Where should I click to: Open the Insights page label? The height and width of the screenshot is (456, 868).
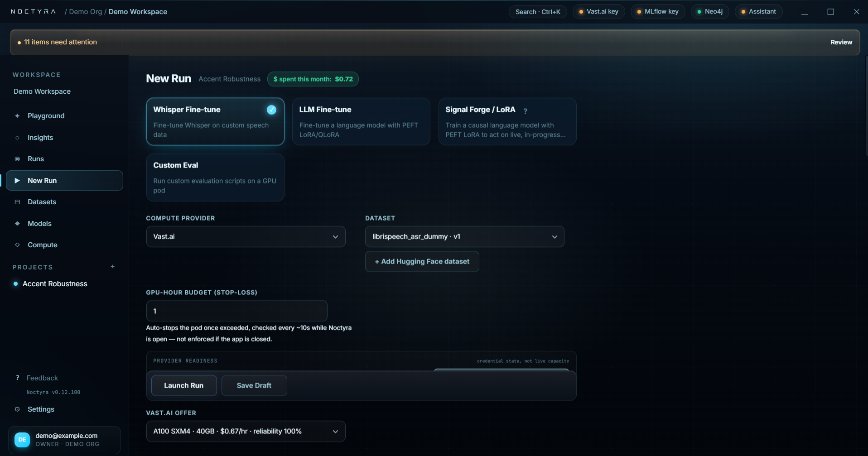[x=40, y=138]
